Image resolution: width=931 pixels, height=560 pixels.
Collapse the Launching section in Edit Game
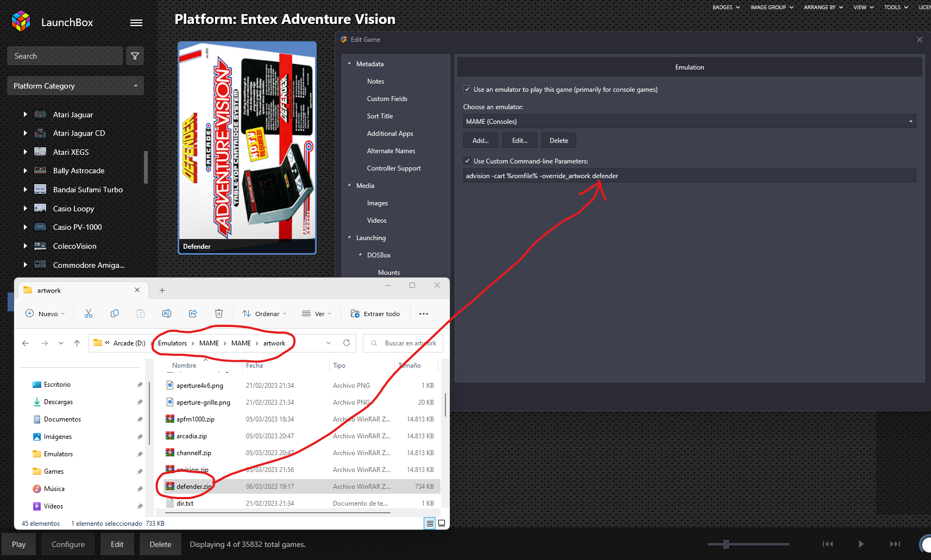tap(349, 237)
